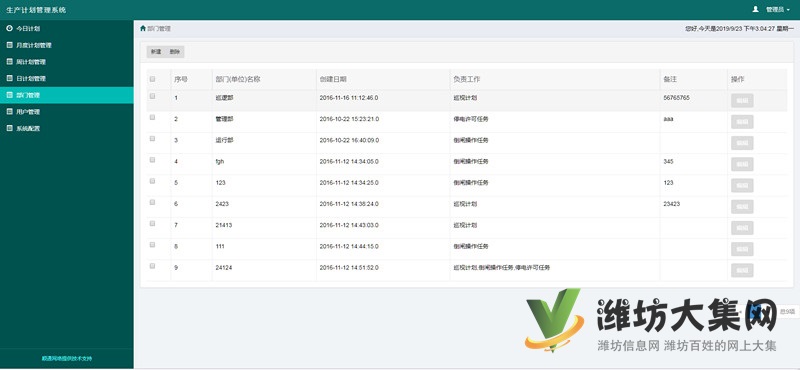Expand the 管理员 dropdown arrow
Viewport: 800px width, 370px height.
pos(788,10)
